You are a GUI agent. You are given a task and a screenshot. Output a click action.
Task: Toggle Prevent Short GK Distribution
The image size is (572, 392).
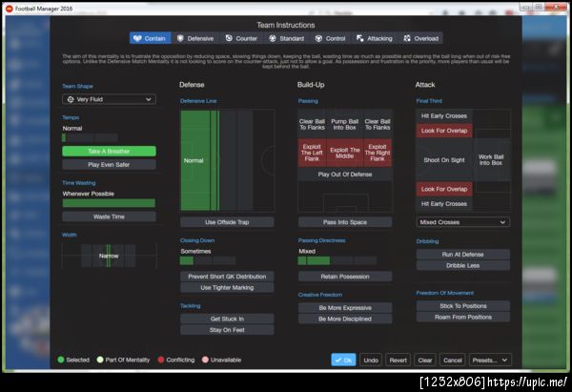[227, 277]
